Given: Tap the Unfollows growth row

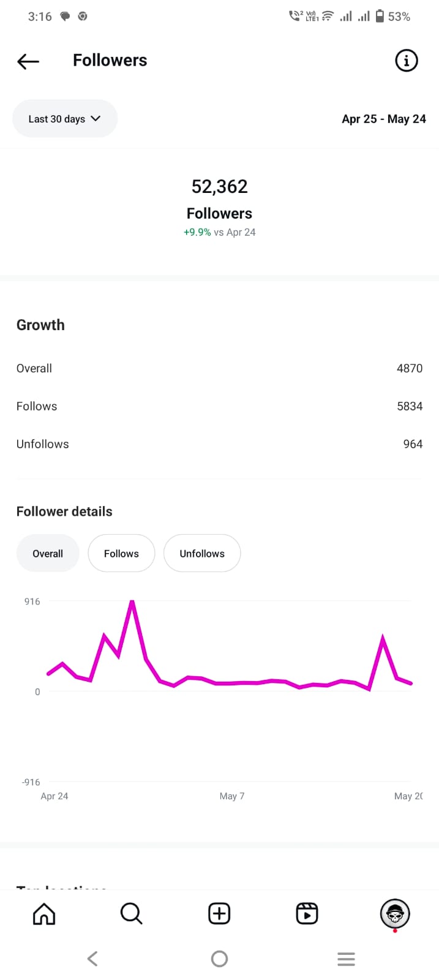Looking at the screenshot, I should (x=219, y=444).
